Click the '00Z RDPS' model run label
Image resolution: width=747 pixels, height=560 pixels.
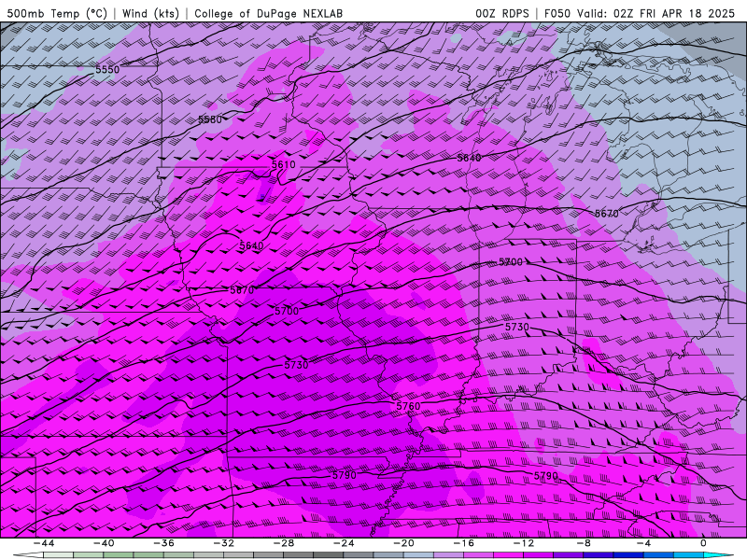(502, 13)
